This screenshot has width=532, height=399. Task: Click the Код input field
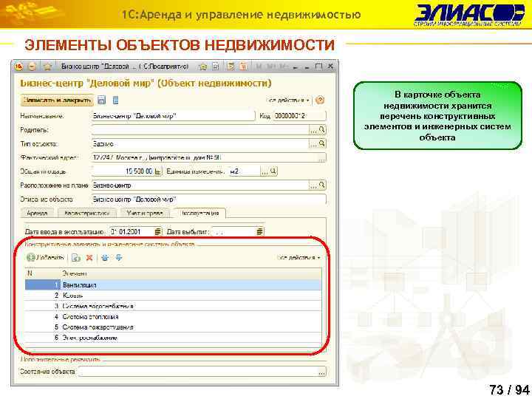[x=299, y=116]
